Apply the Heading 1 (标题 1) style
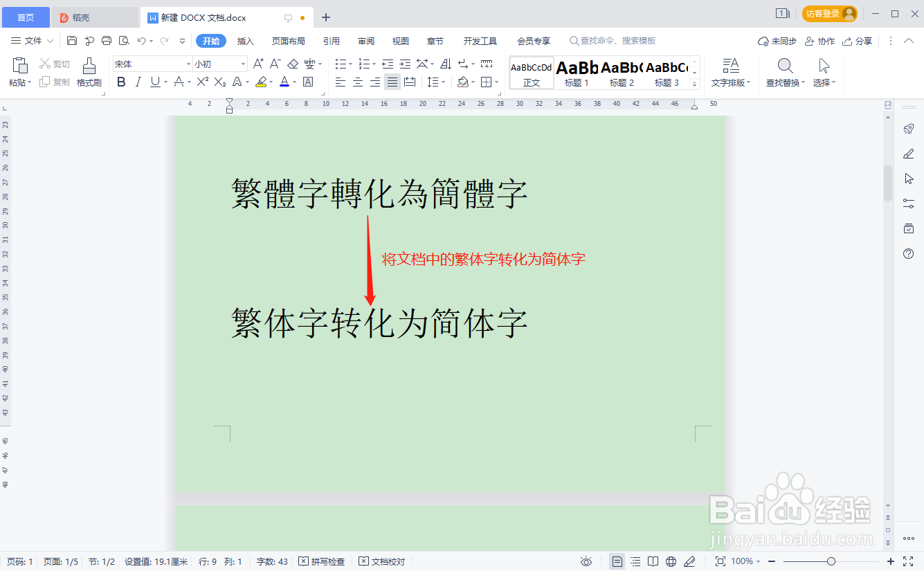This screenshot has width=924, height=571. [577, 73]
